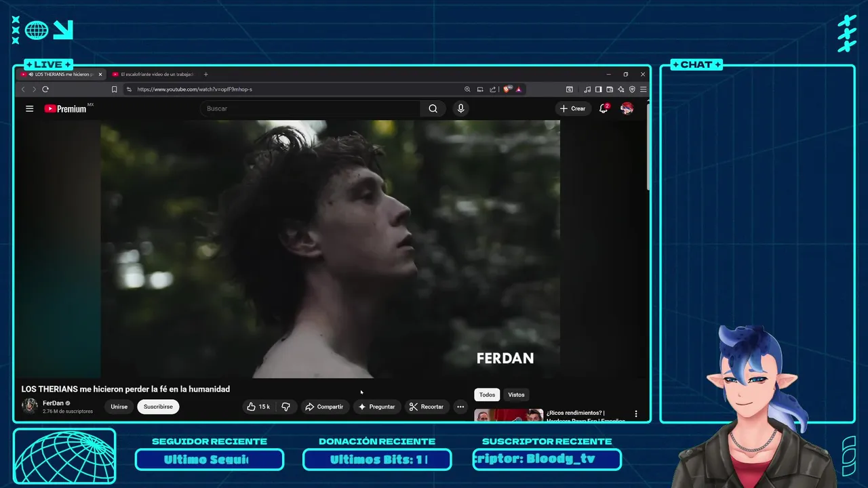Click Compartir share button
Screen dimensions: 868x488
[x=324, y=407]
